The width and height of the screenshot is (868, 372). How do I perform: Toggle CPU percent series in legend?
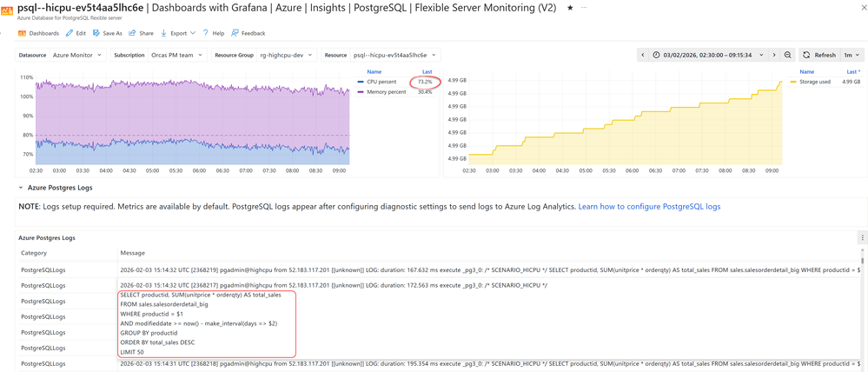382,82
